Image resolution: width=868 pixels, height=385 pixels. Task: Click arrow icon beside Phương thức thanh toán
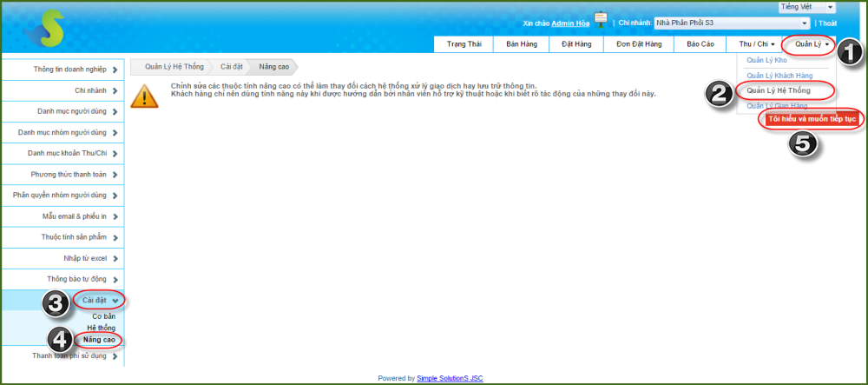(x=115, y=174)
